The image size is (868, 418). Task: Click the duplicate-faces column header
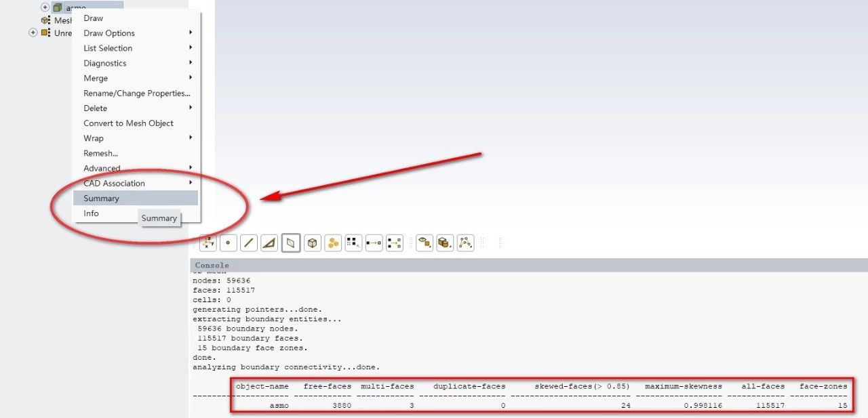469,386
